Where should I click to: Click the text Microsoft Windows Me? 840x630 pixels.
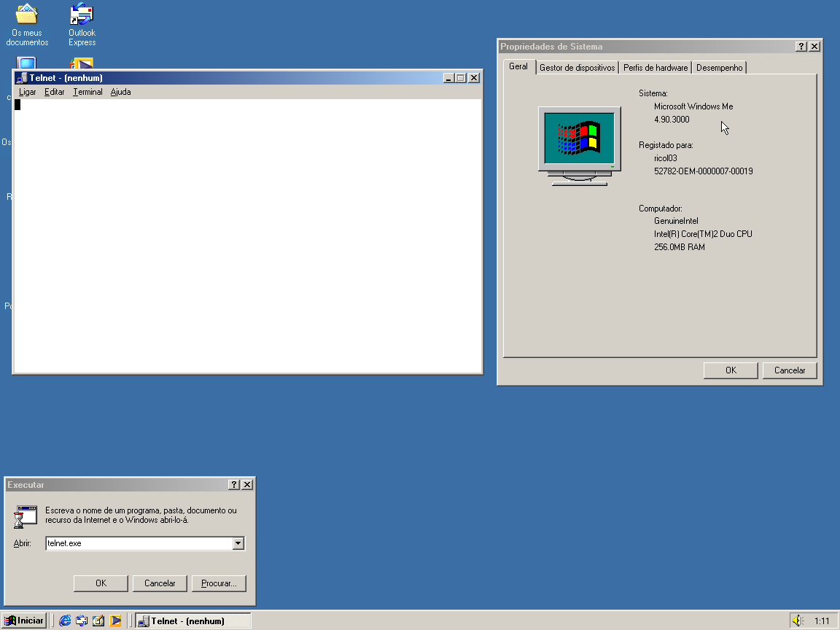tap(693, 106)
